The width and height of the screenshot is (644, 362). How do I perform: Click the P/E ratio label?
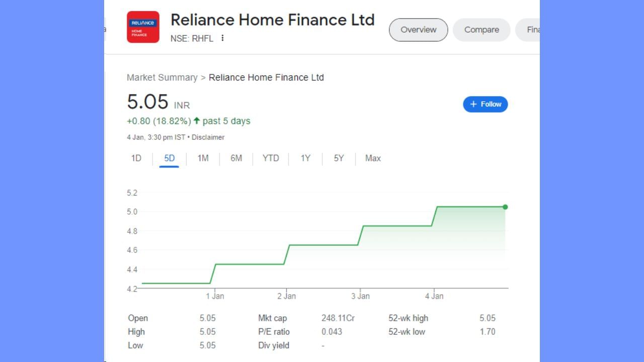pyautogui.click(x=274, y=332)
